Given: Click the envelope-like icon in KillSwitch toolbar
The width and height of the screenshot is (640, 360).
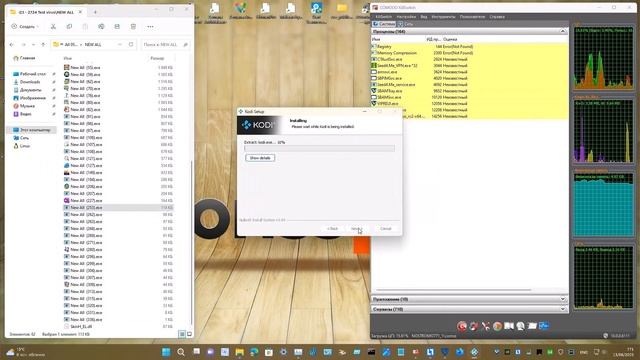Looking at the screenshot, I should point(532,326).
